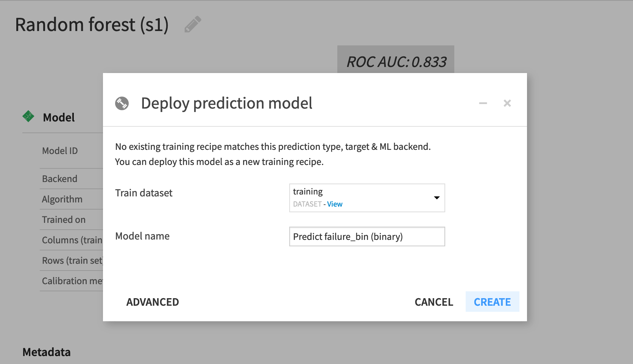Select the Backend row on the left panel
The width and height of the screenshot is (633, 364).
(x=59, y=178)
